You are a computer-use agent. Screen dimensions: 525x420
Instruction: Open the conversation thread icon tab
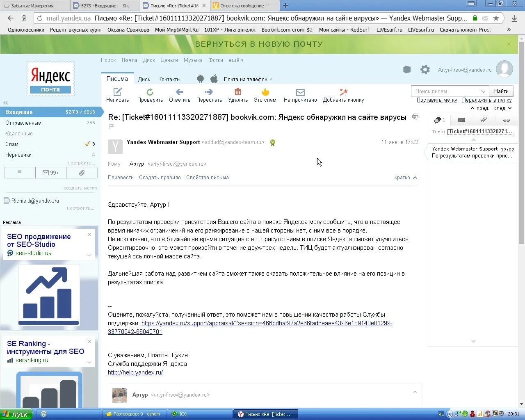tap(439, 120)
